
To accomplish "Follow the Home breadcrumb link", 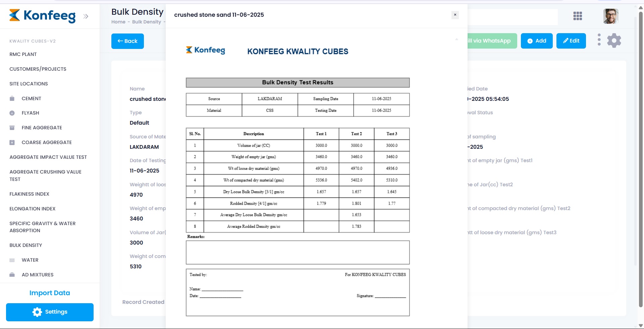I will [x=118, y=22].
